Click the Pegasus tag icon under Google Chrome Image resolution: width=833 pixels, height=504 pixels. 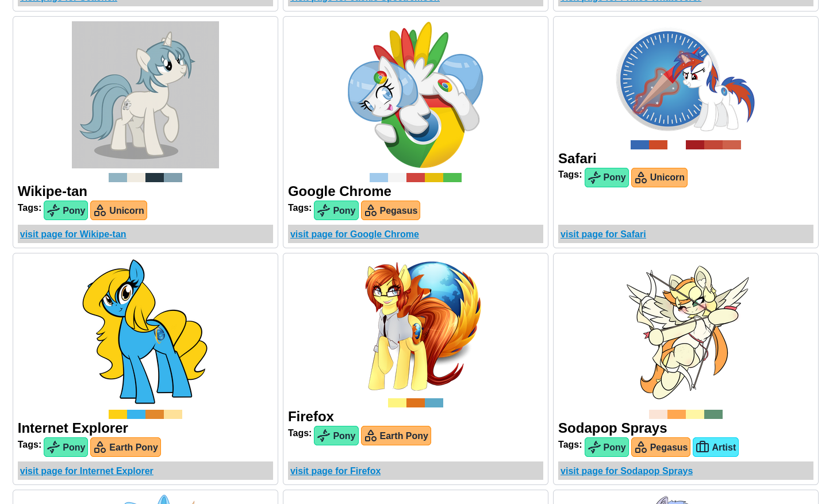coord(371,211)
